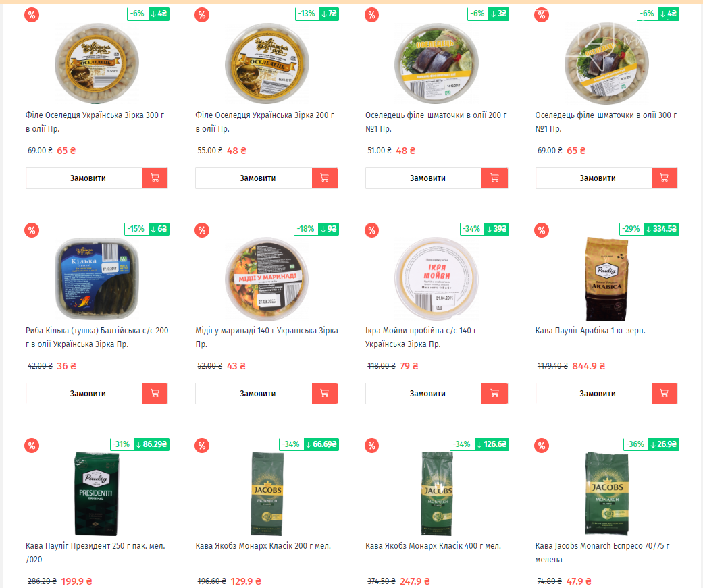Screen dimensions: 703x588
Task: Add Риба Кілька to cart with red icon
Action: [x=155, y=393]
